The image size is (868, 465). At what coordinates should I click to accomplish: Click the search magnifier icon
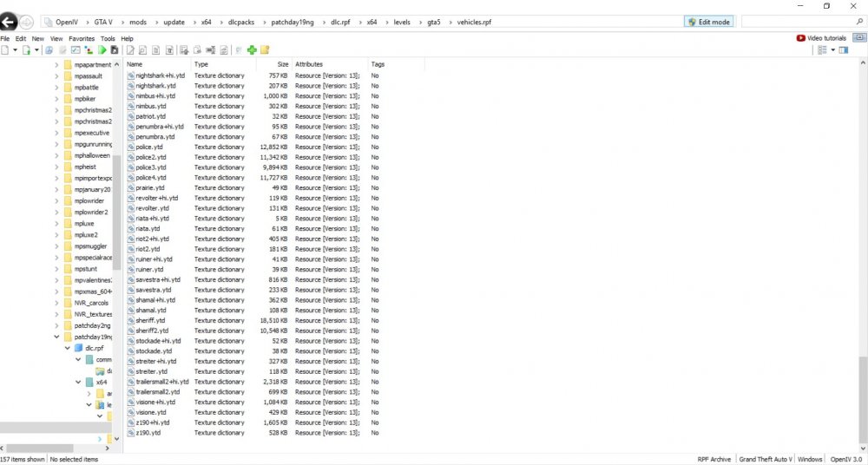point(859,22)
